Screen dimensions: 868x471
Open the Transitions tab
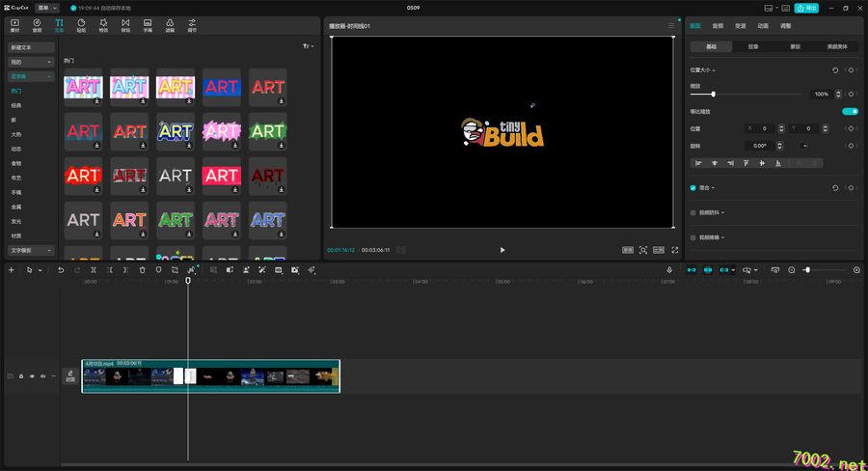point(125,25)
